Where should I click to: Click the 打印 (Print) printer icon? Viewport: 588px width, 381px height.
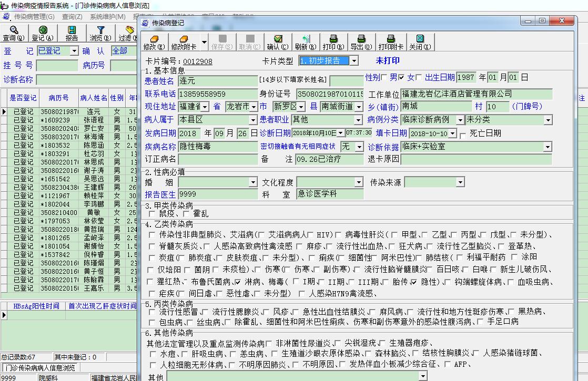click(x=333, y=38)
